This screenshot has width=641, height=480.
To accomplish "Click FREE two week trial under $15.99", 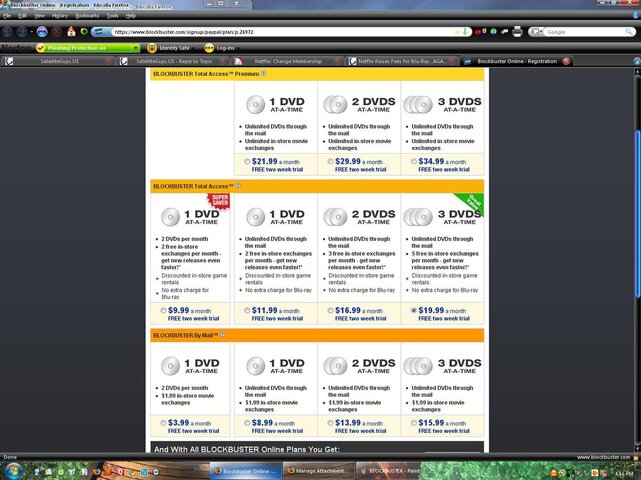I will click(x=444, y=431).
